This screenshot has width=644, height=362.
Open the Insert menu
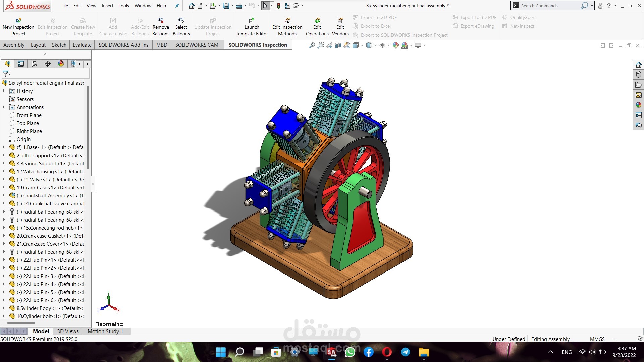tap(107, 6)
